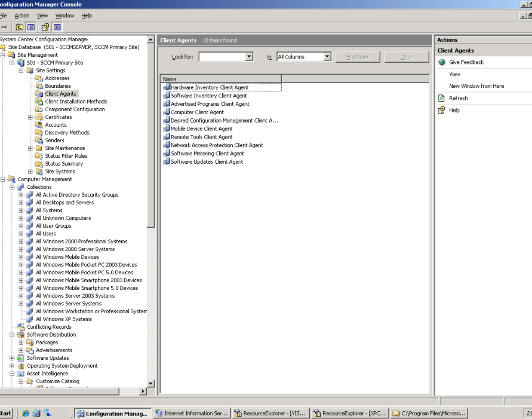Click the tree scrollbar up arrow
Screen dimensions: 532x419
[151, 39]
